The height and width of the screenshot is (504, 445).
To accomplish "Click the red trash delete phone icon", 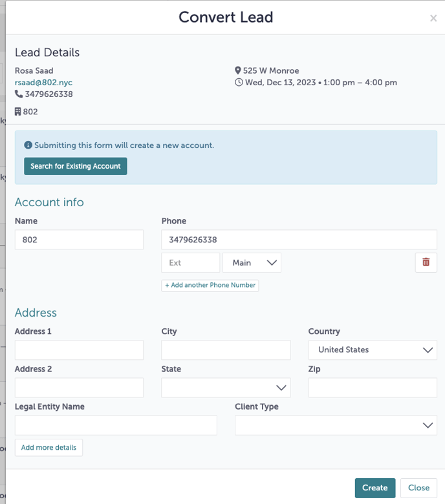I will click(x=426, y=262).
